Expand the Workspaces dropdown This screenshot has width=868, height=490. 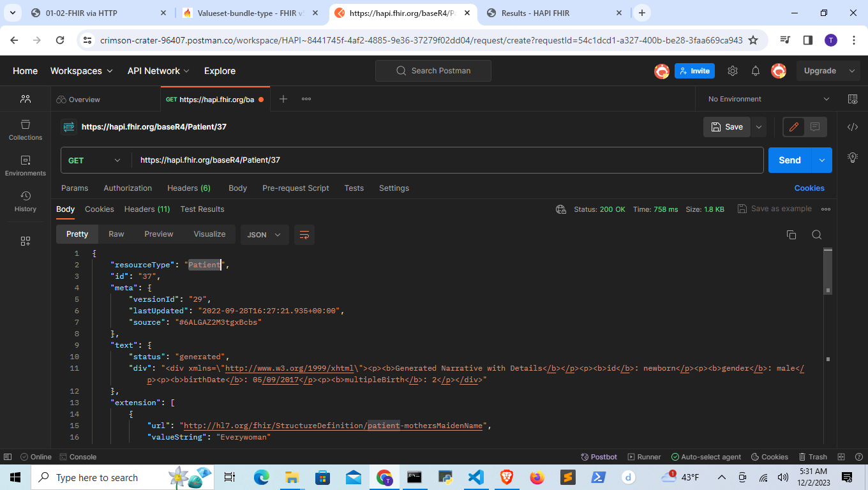click(82, 71)
